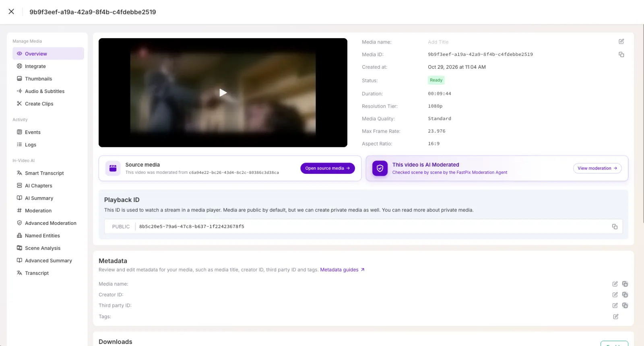The width and height of the screenshot is (644, 346).
Task: Copy the Creator ID value
Action: click(625, 295)
